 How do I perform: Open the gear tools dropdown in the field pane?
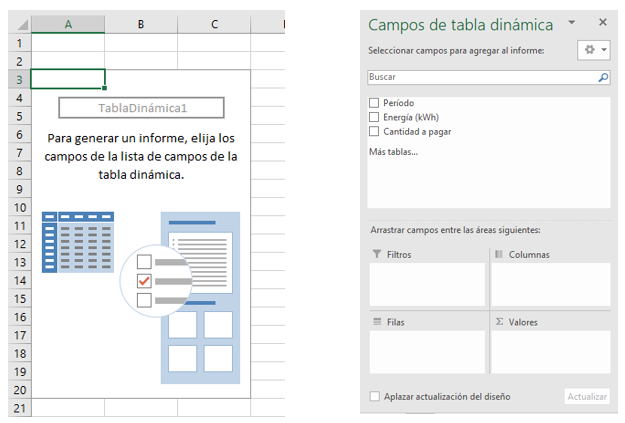(594, 50)
